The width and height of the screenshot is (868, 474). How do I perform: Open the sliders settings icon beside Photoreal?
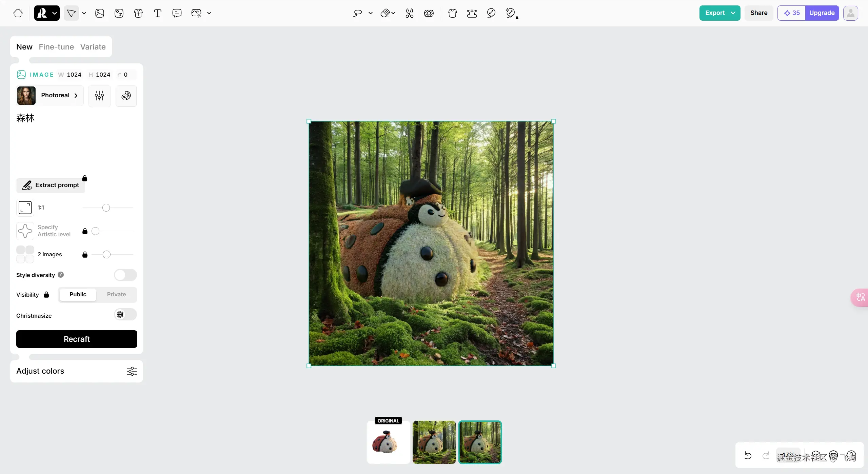tap(99, 96)
